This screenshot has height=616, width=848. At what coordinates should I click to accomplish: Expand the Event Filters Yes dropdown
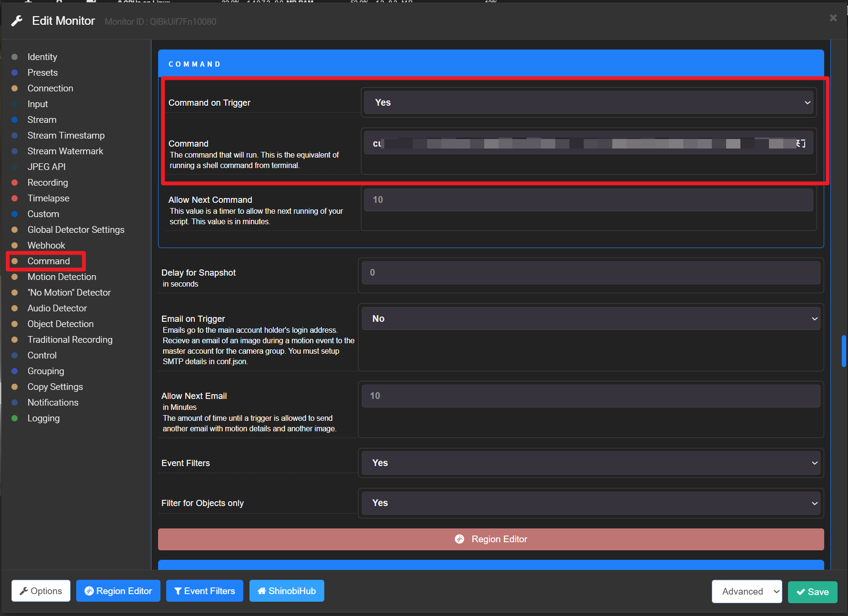coord(590,463)
